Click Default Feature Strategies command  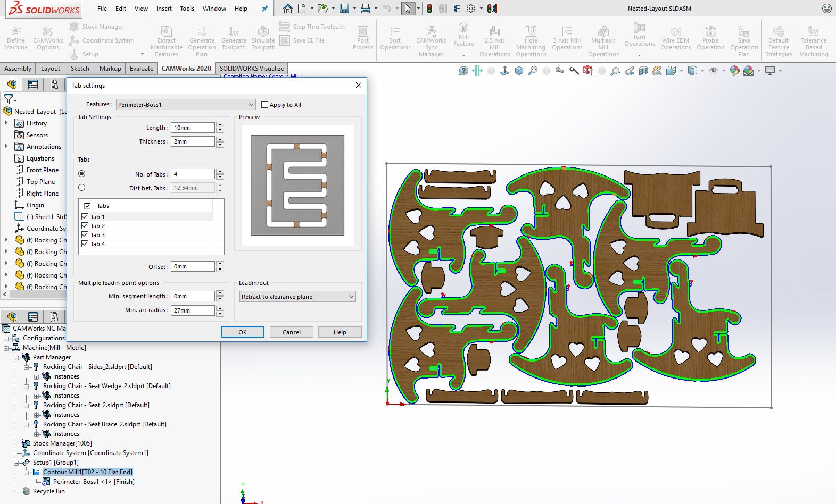pyautogui.click(x=779, y=41)
